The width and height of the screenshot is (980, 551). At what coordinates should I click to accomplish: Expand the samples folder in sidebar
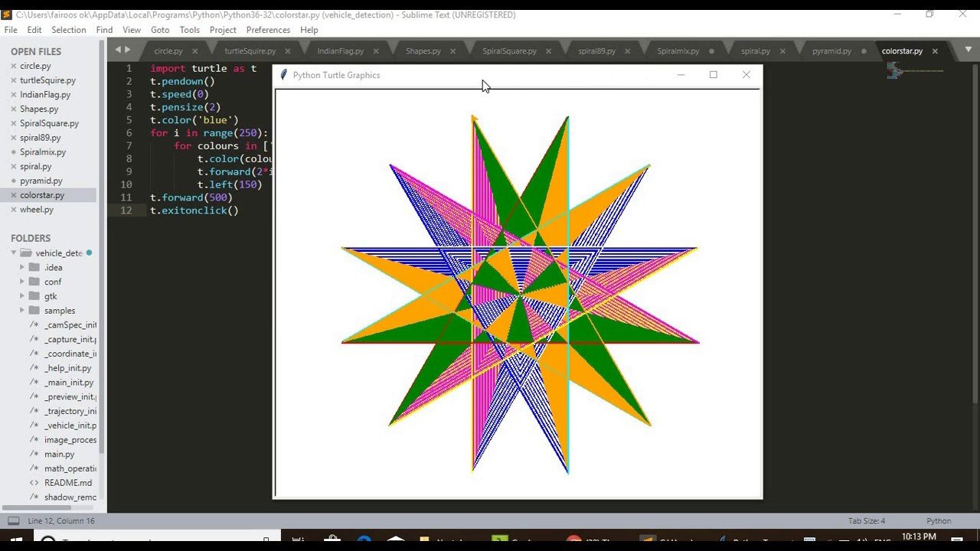tap(22, 311)
